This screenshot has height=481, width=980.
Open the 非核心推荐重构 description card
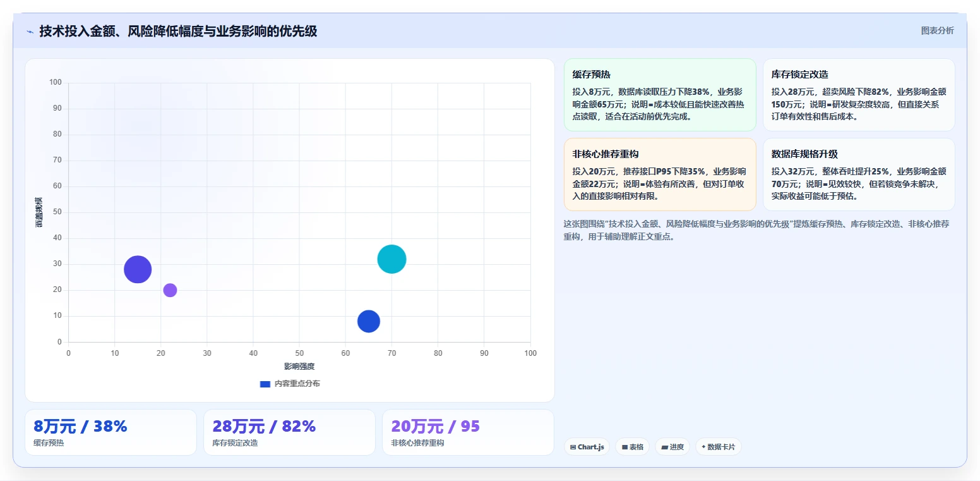point(659,174)
